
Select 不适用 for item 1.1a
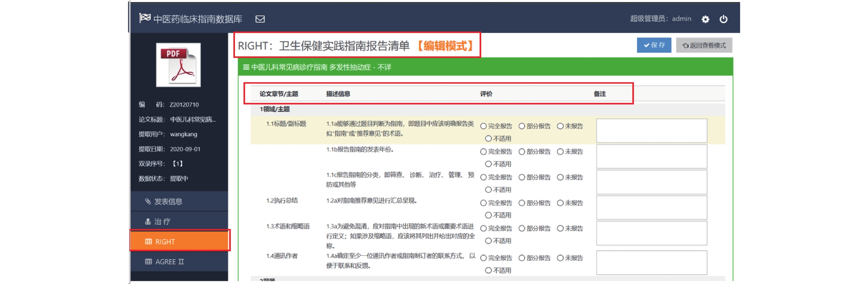point(488,139)
